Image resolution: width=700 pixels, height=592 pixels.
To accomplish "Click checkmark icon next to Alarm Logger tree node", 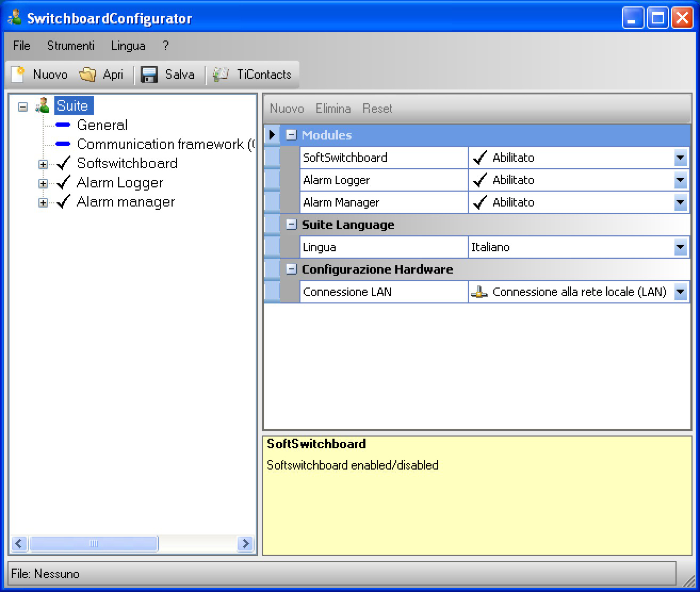I will click(63, 183).
